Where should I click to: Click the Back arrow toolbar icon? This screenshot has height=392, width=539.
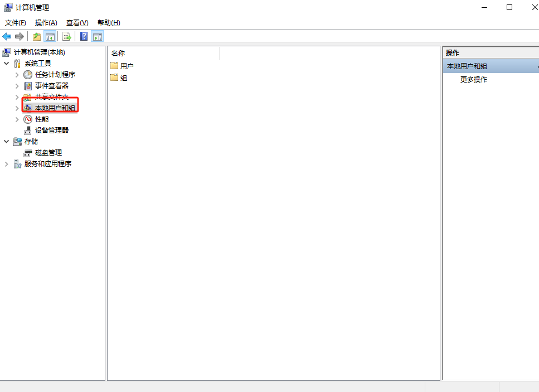click(x=7, y=36)
